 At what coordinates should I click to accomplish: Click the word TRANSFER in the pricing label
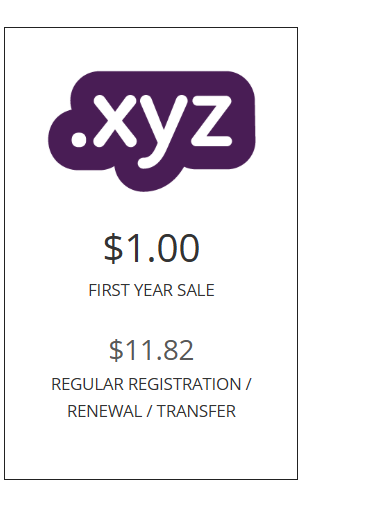(x=196, y=411)
